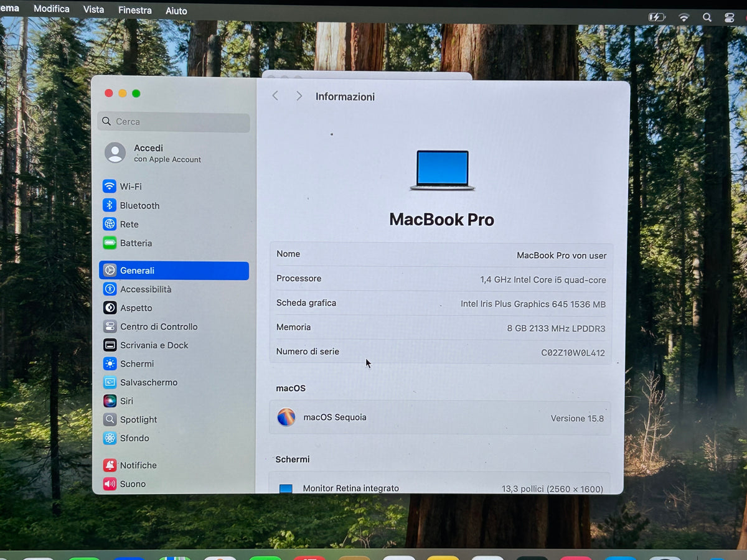Open the Batteria icon in sidebar
The image size is (747, 560).
point(110,243)
